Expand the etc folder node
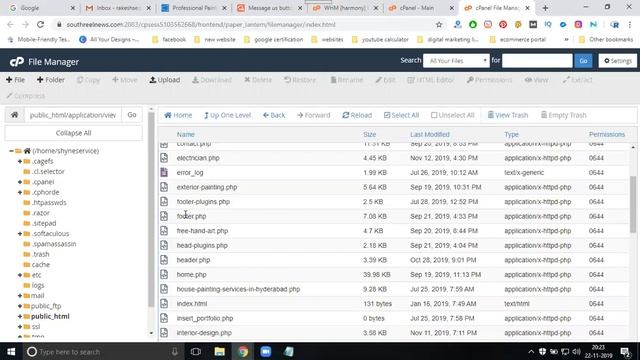The width and height of the screenshot is (640, 360). pyautogui.click(x=20, y=275)
